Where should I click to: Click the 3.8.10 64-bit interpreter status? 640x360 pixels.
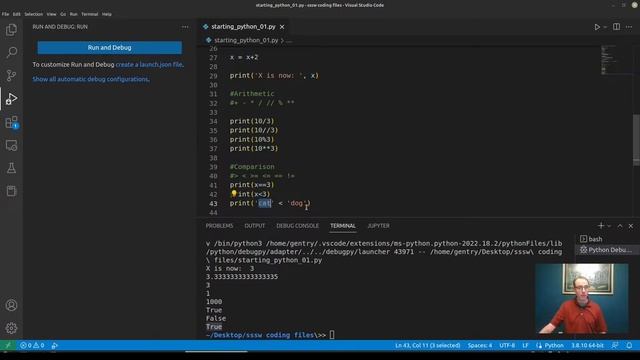click(587, 345)
